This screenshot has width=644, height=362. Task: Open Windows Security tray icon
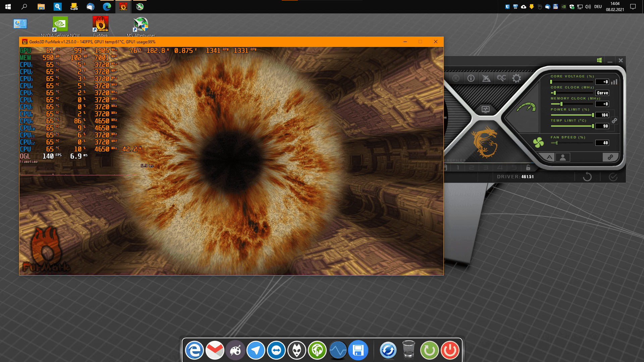point(572,7)
